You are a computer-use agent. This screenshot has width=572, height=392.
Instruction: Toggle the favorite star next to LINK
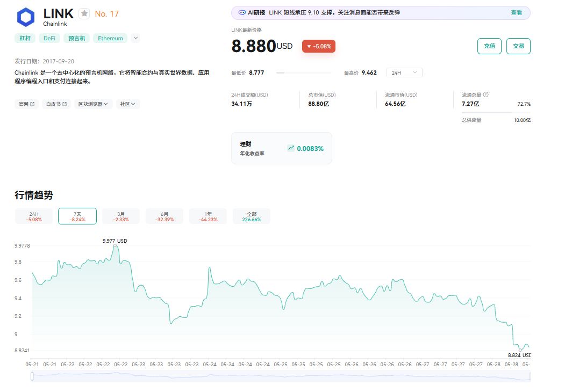84,14
